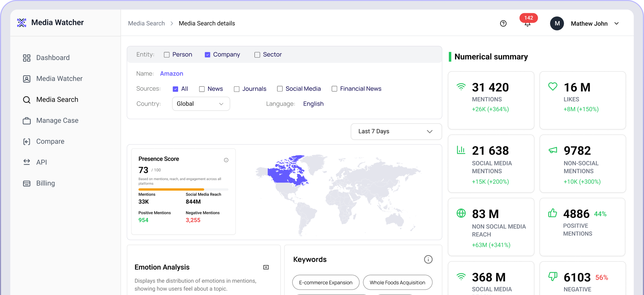
Task: Click the Compare brackets icon
Action: 27,142
